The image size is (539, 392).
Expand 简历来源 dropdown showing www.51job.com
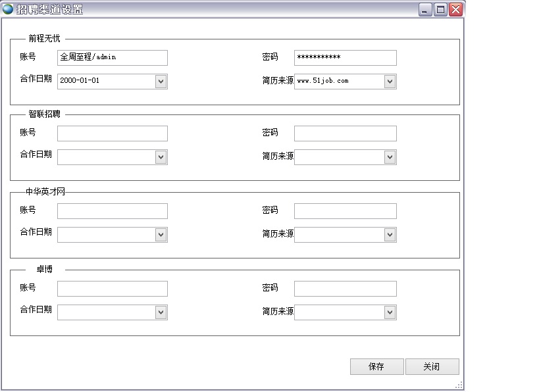point(390,82)
